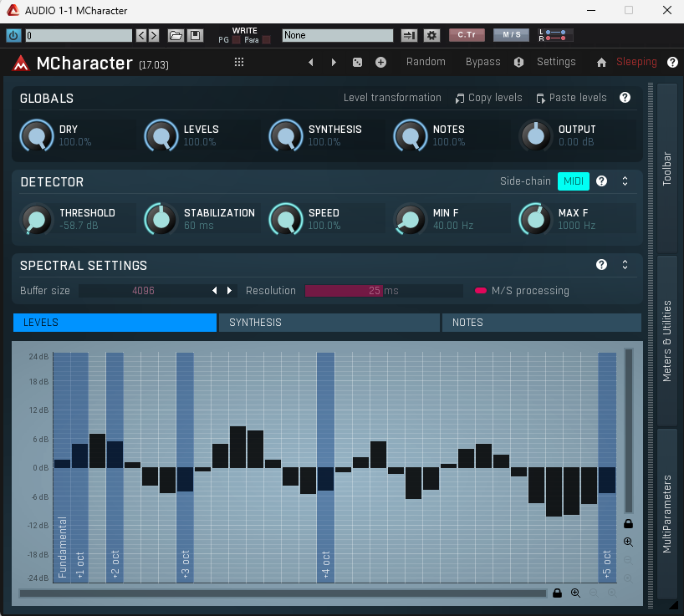Click the vertical axis lock icon
Viewport: 684px width, 616px height.
[x=628, y=523]
